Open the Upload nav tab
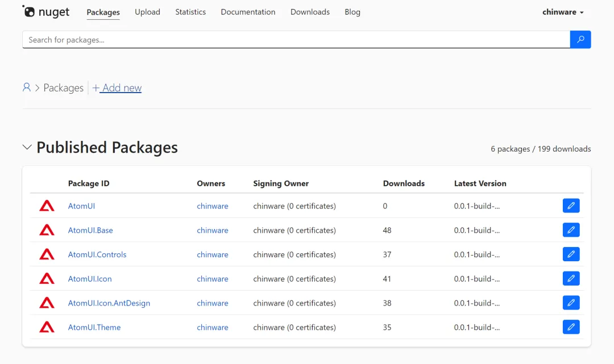Image resolution: width=614 pixels, height=364 pixels. [147, 12]
